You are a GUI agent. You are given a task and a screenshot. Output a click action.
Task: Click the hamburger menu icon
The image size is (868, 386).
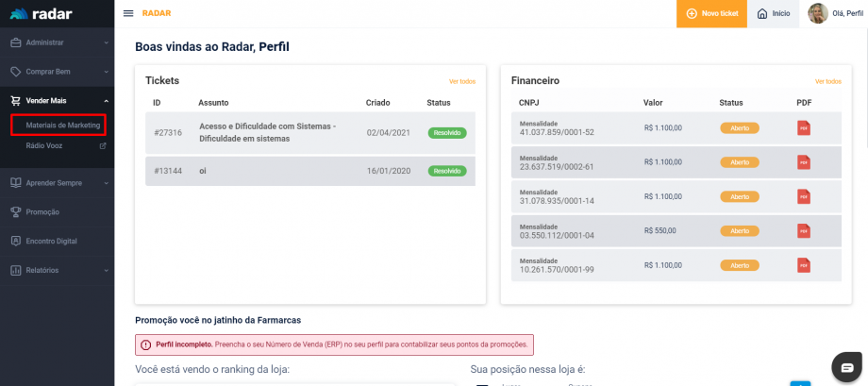pyautogui.click(x=128, y=13)
